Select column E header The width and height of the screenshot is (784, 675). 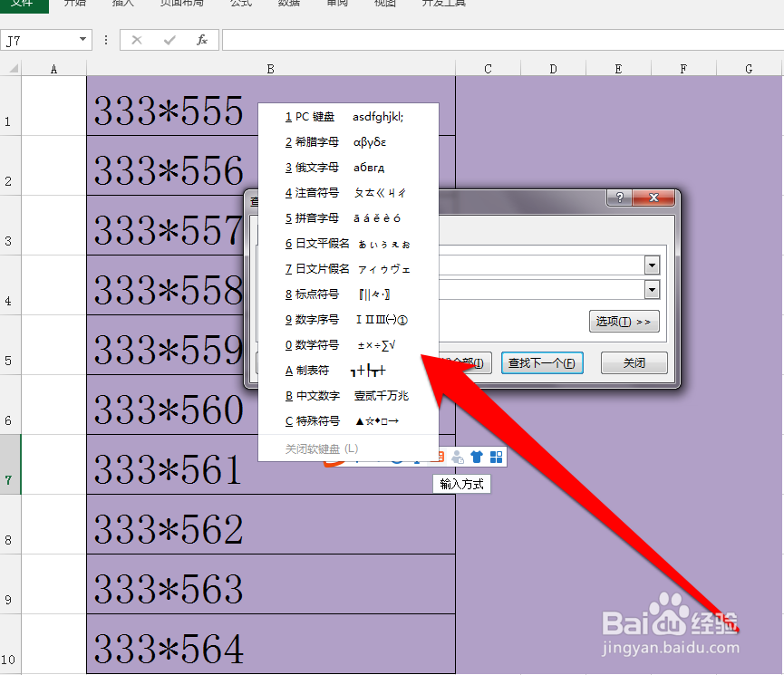click(x=618, y=69)
